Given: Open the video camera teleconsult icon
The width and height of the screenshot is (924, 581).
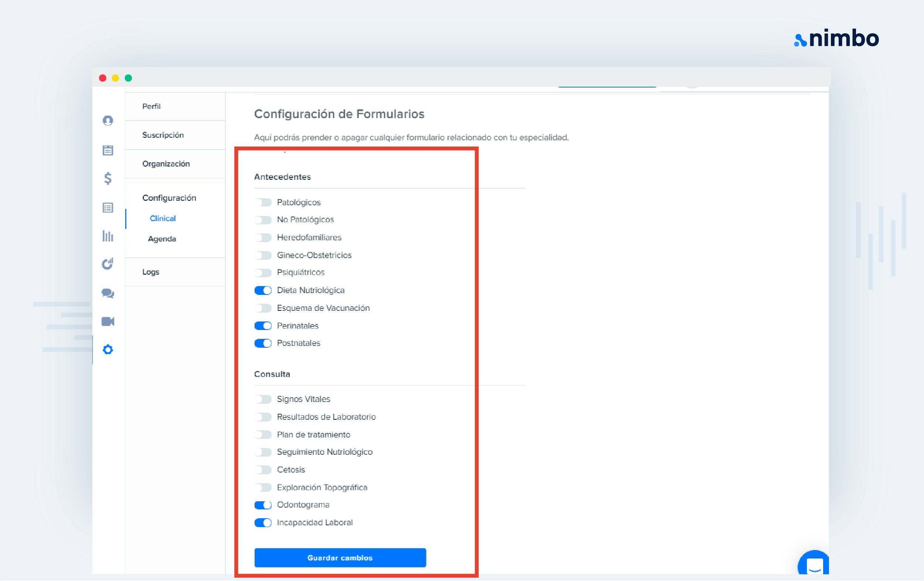Looking at the screenshot, I should pos(108,322).
